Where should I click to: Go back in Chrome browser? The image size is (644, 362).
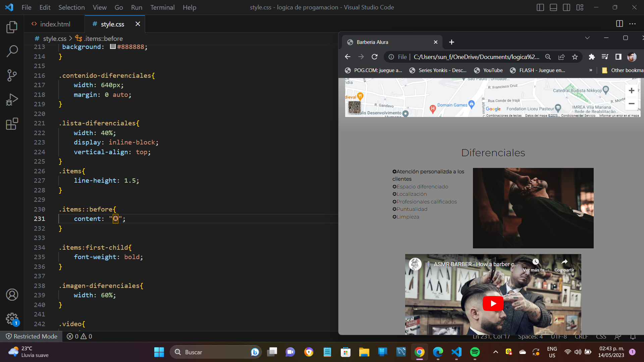click(x=347, y=57)
